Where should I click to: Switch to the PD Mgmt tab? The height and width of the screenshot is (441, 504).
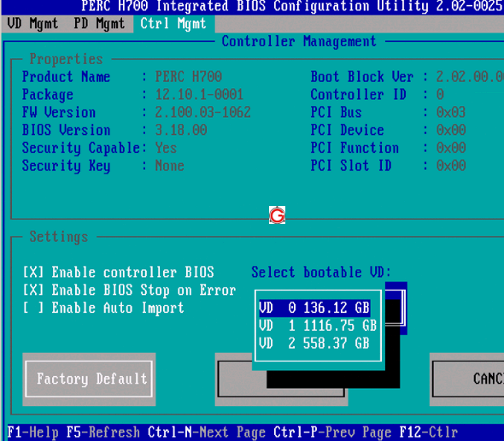[99, 24]
